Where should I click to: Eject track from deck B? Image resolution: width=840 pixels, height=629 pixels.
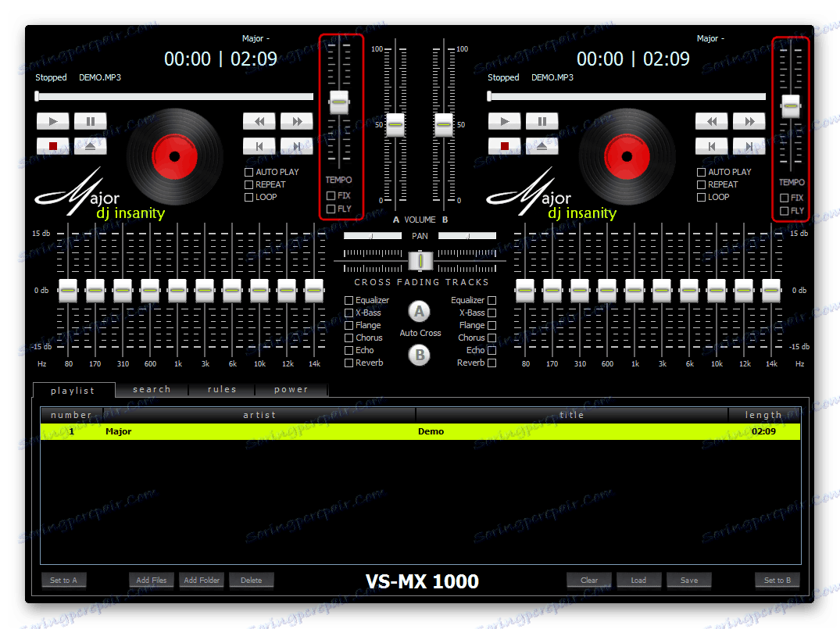542,146
